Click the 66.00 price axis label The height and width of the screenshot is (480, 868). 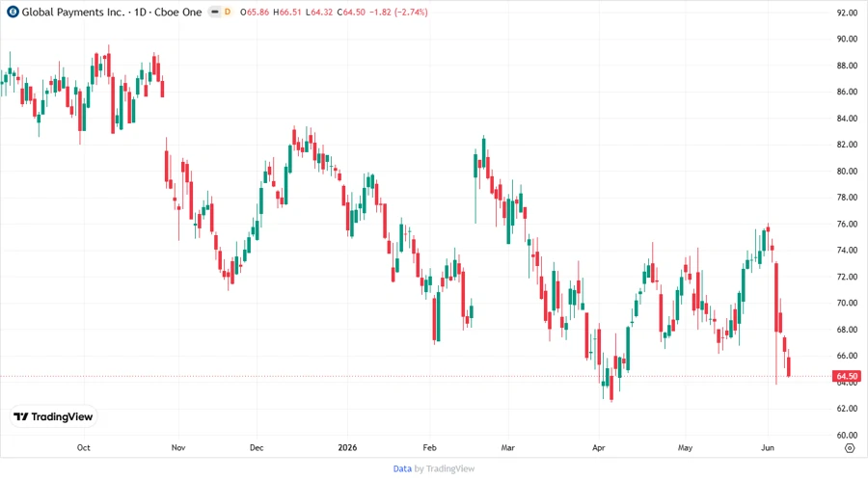click(x=847, y=356)
